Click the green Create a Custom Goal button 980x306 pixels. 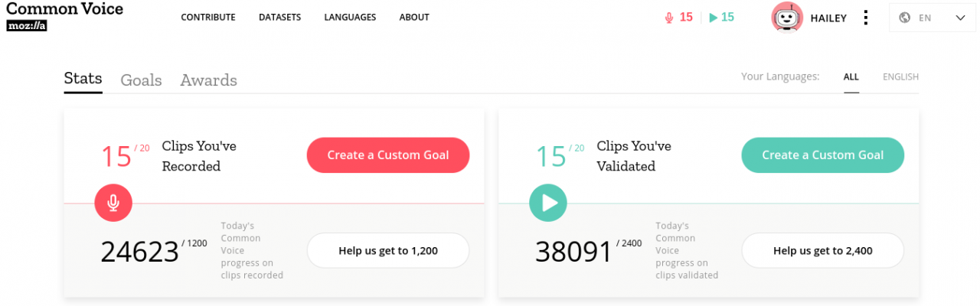823,155
